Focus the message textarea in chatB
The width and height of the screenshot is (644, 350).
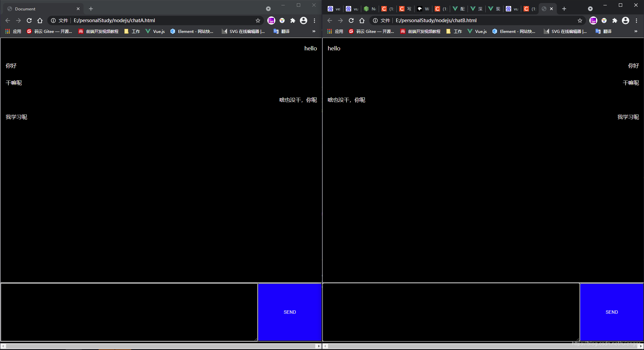click(x=451, y=312)
